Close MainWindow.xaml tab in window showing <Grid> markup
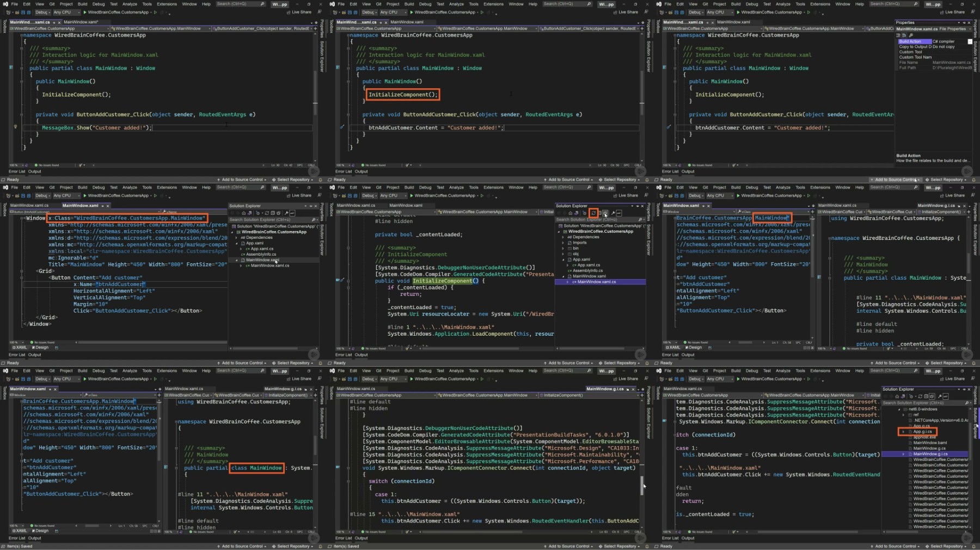The width and height of the screenshot is (980, 550). coord(108,206)
